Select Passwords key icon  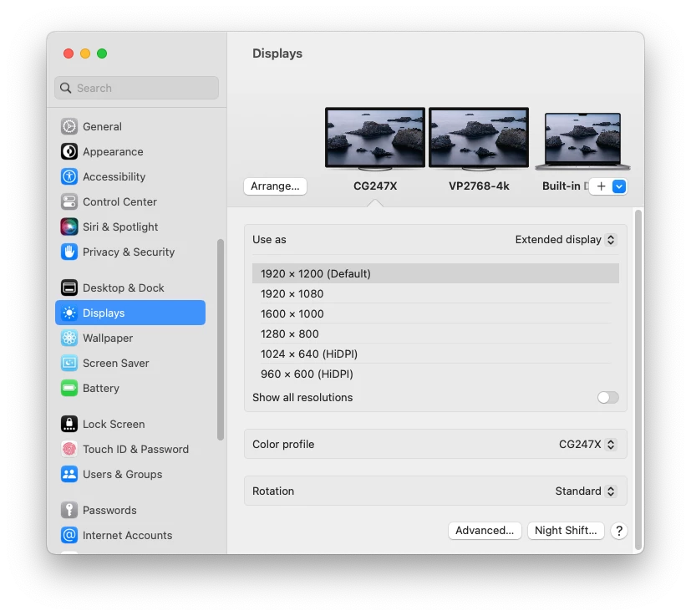69,510
